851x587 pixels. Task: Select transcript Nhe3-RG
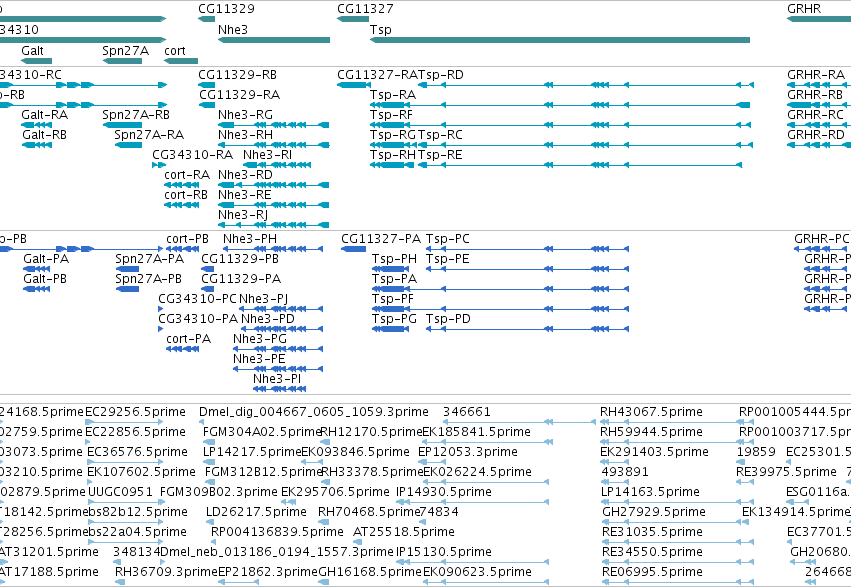pyautogui.click(x=245, y=115)
